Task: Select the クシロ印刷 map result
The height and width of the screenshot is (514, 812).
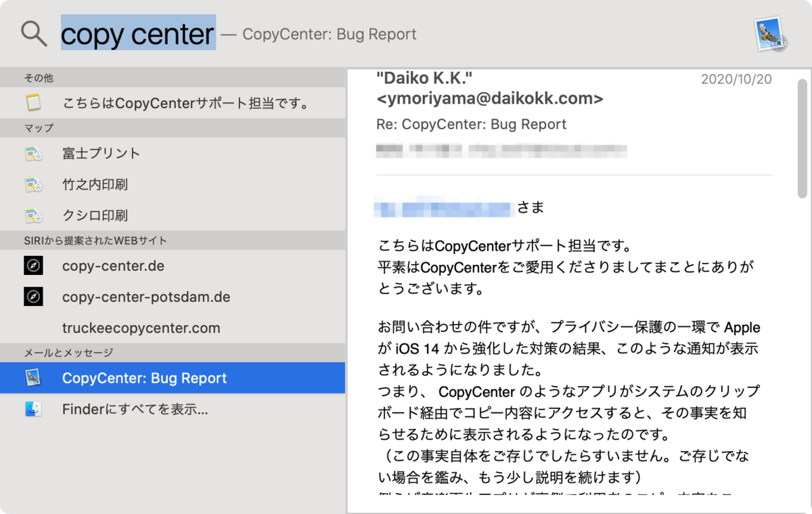Action: [173, 215]
